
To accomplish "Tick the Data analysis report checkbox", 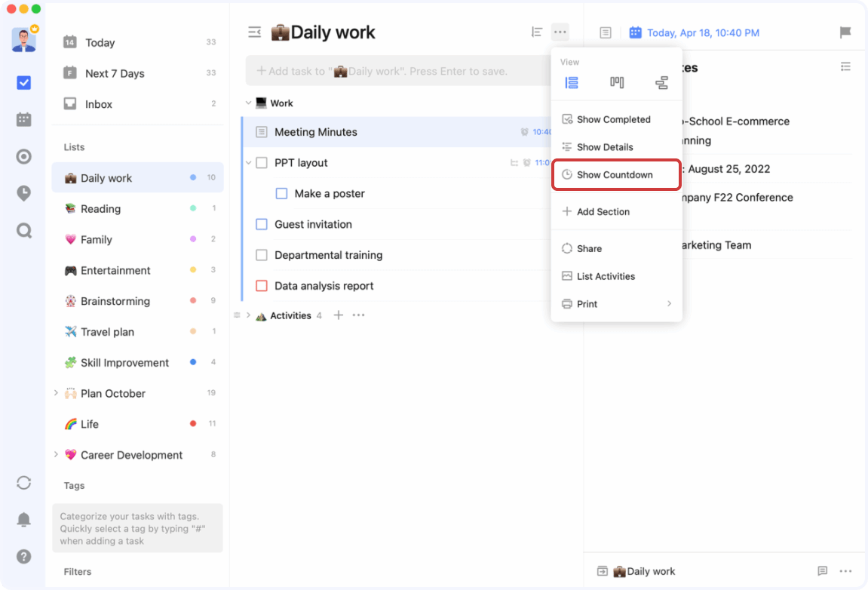I will [x=262, y=286].
